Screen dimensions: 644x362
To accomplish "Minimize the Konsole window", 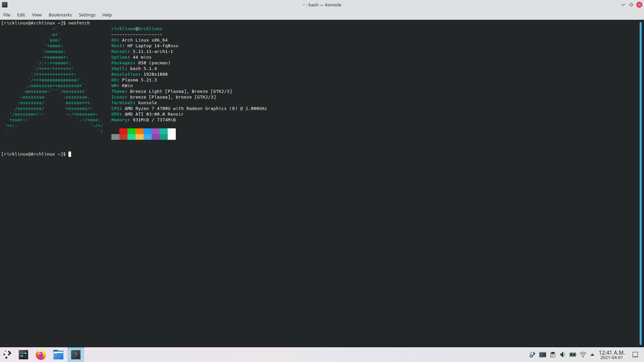I will [623, 5].
